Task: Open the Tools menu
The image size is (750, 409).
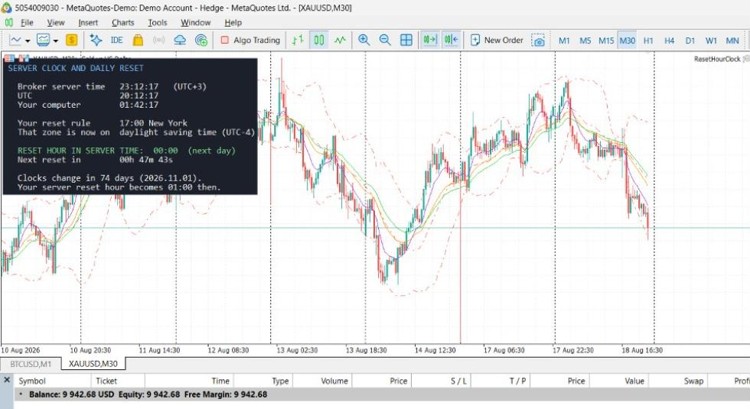Action: [x=157, y=22]
